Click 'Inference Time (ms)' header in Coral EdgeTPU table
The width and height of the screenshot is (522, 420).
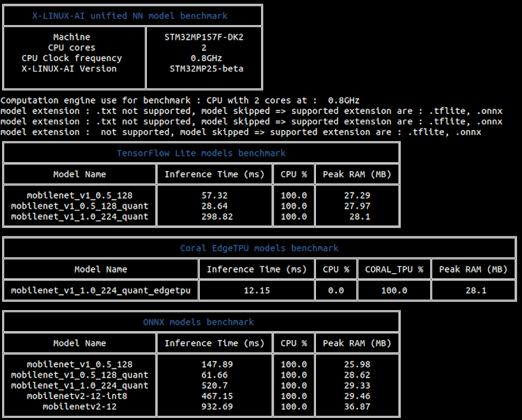tap(257, 269)
